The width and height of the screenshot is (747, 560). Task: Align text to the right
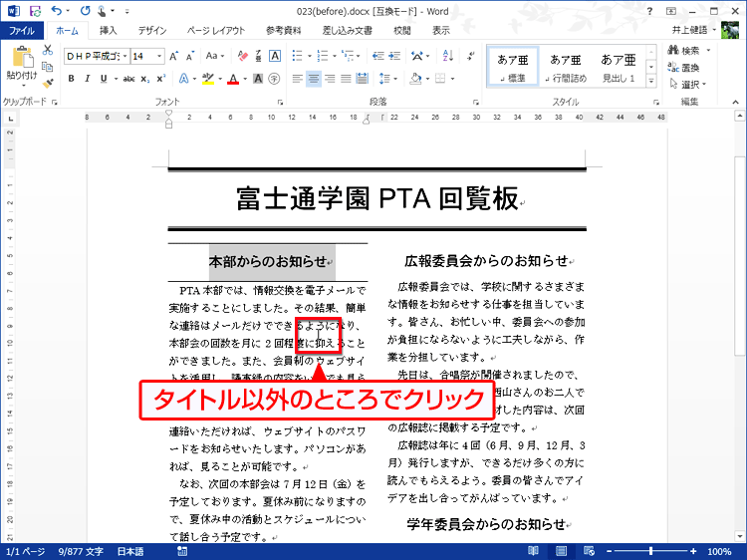[330, 79]
